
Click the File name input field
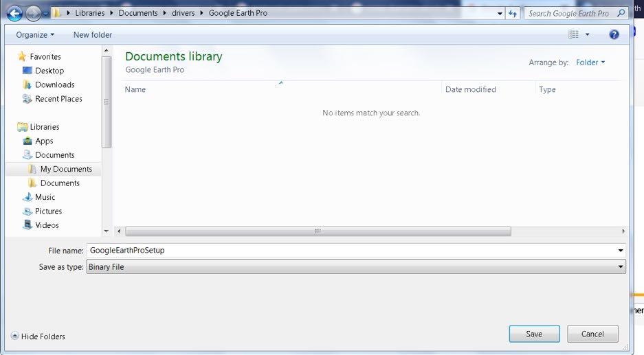tap(351, 251)
